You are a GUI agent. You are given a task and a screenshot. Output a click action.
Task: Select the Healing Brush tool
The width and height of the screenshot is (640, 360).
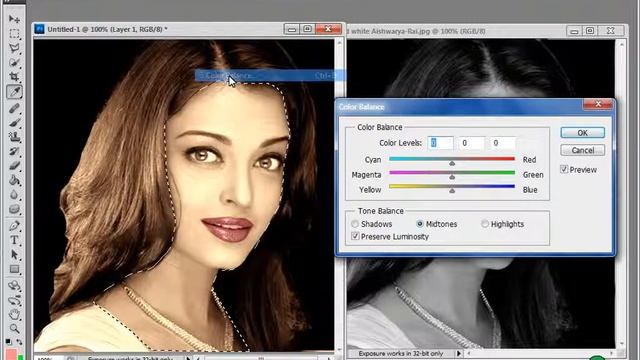click(14, 108)
